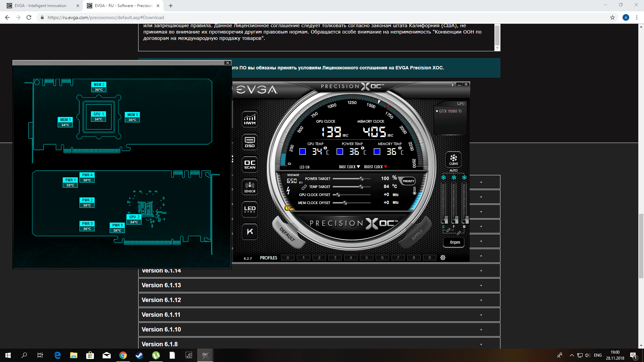Click the blue GPU Temp color square
The width and height of the screenshot is (644, 362).
click(303, 152)
